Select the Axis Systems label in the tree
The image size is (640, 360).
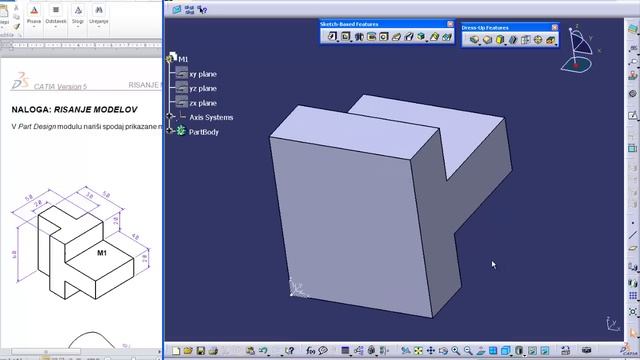[x=211, y=117]
